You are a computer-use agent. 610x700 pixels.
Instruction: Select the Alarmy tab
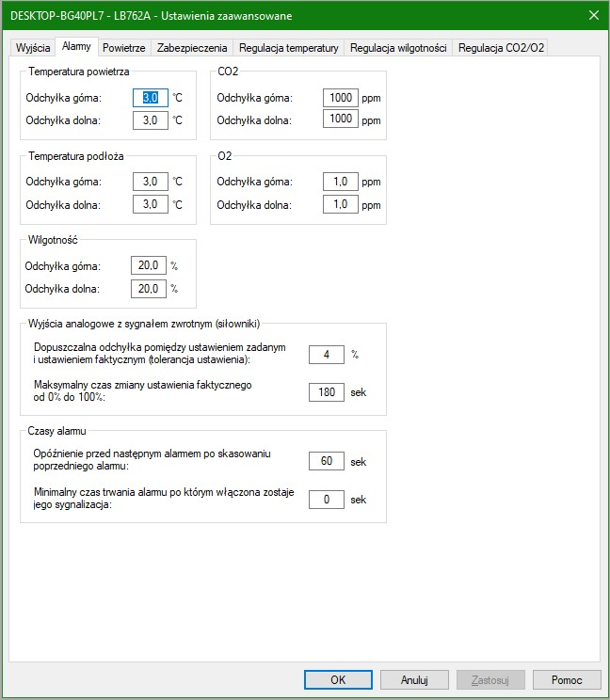pyautogui.click(x=76, y=46)
